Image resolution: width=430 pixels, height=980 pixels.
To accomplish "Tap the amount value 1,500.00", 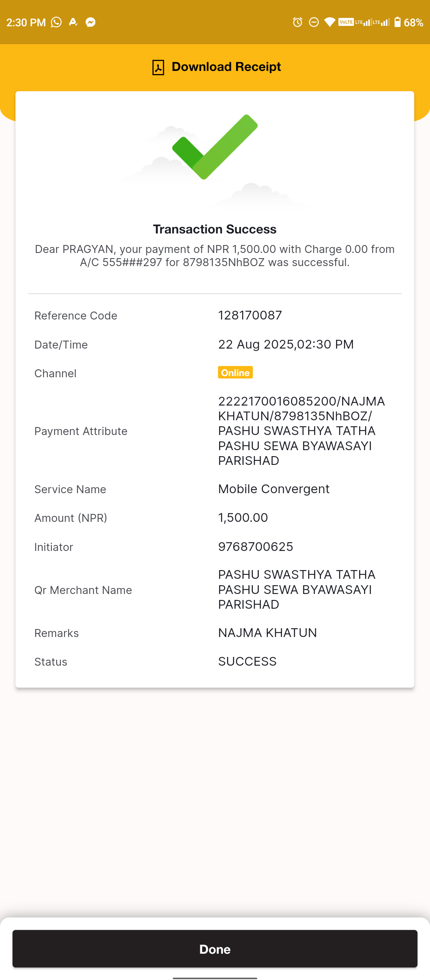I will 243,517.
